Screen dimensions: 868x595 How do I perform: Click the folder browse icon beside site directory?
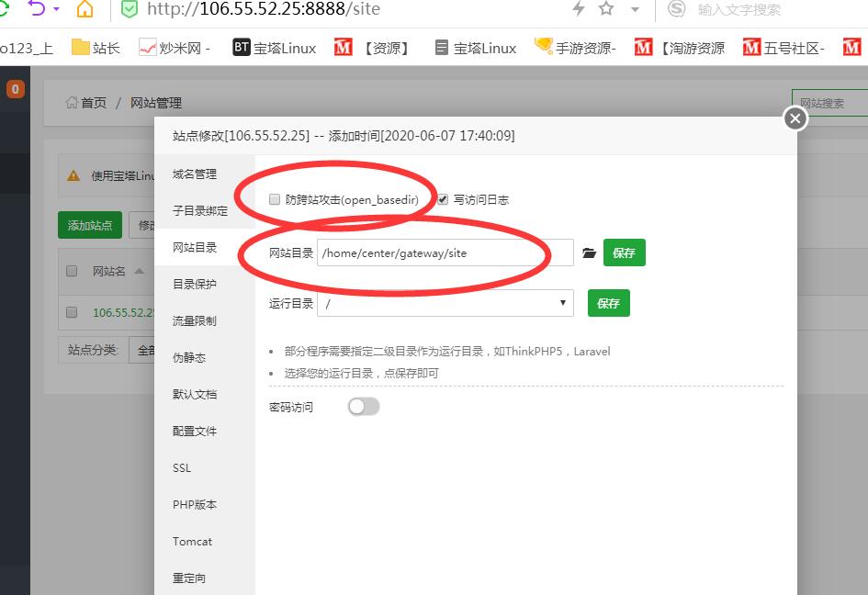[589, 253]
